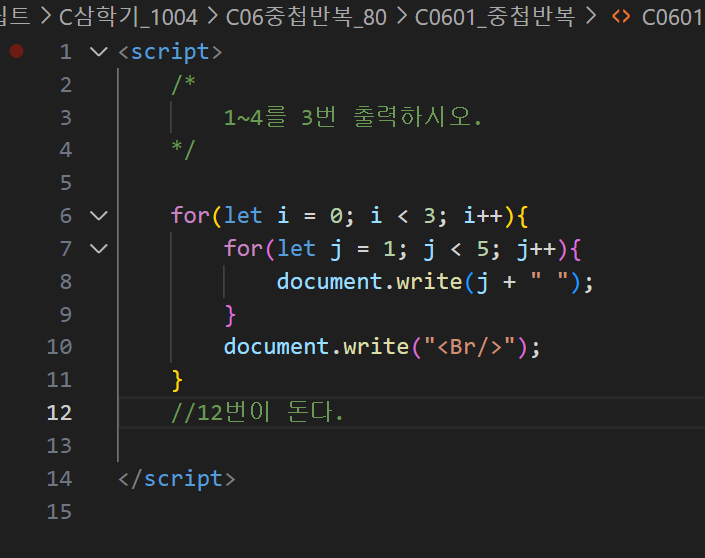Remove the breakpoint dot on line 1
Image resolution: width=705 pixels, height=558 pixels.
click(x=17, y=51)
